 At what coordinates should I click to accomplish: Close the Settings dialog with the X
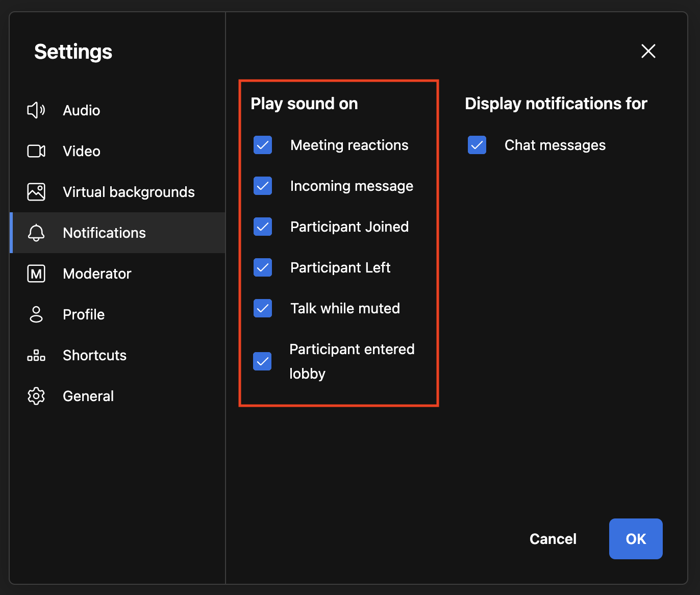648,51
